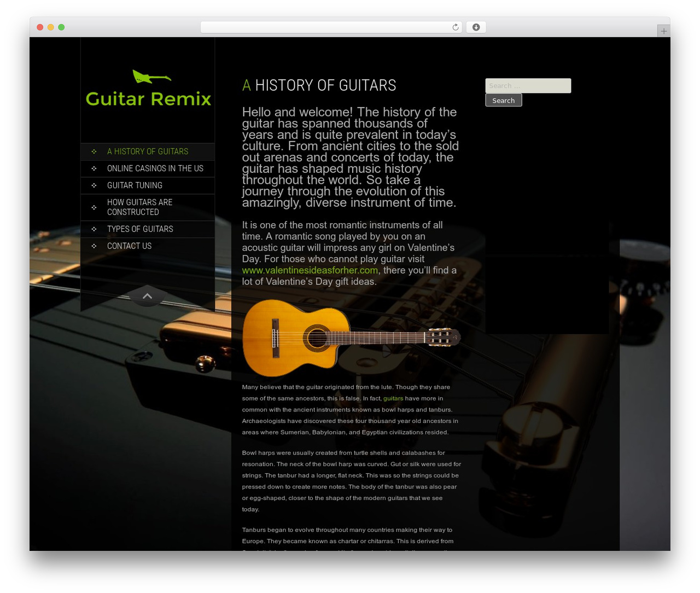Collapse the sidebar with up chevron

pyautogui.click(x=147, y=296)
